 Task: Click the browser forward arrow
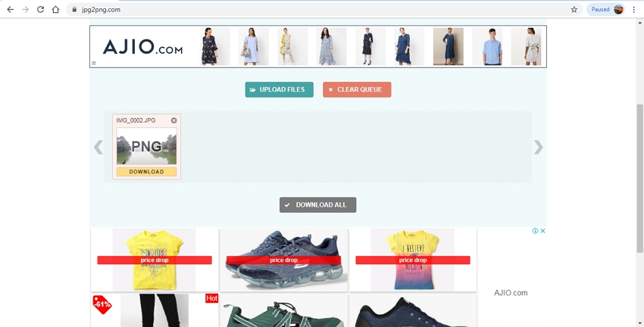[x=25, y=10]
